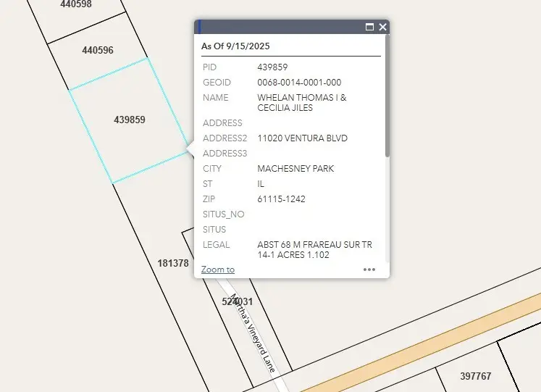Image resolution: width=541 pixels, height=392 pixels.
Task: Select parcel label 440596 on map
Action: tap(98, 51)
